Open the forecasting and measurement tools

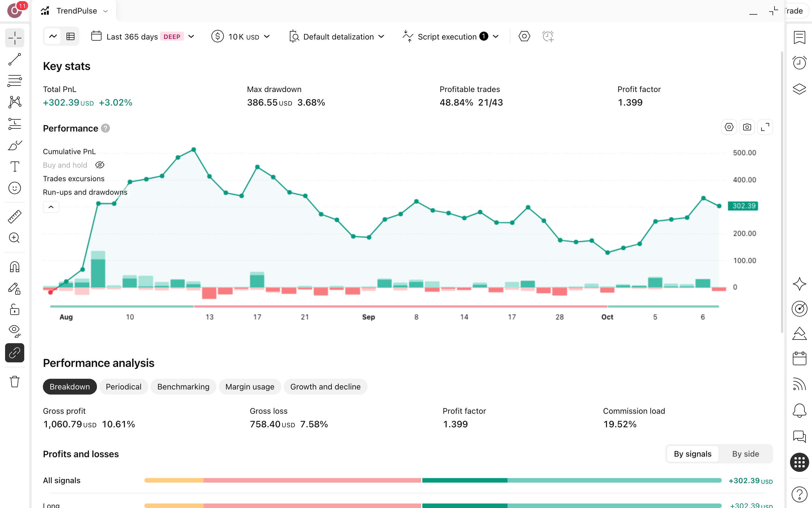click(x=15, y=124)
